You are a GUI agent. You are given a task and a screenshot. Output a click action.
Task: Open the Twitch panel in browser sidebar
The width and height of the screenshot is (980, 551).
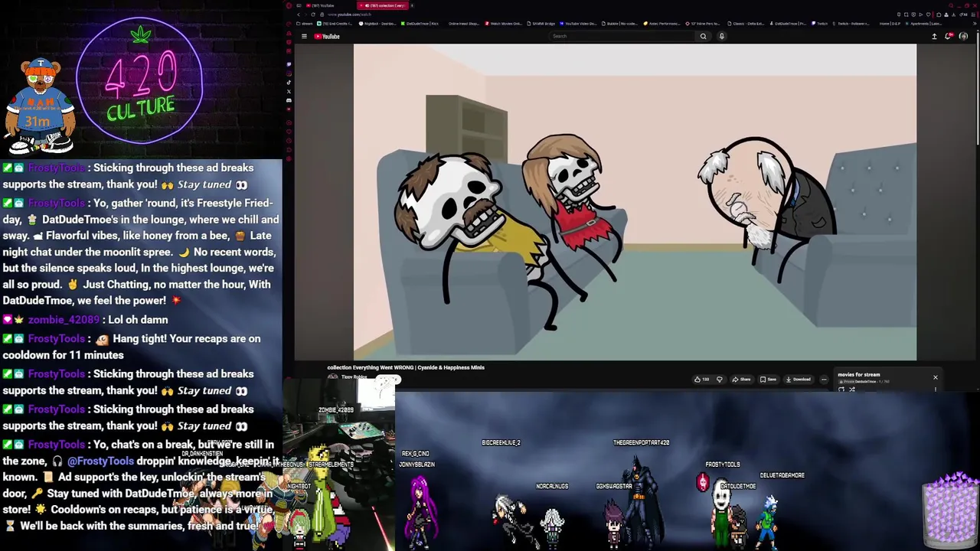[289, 64]
